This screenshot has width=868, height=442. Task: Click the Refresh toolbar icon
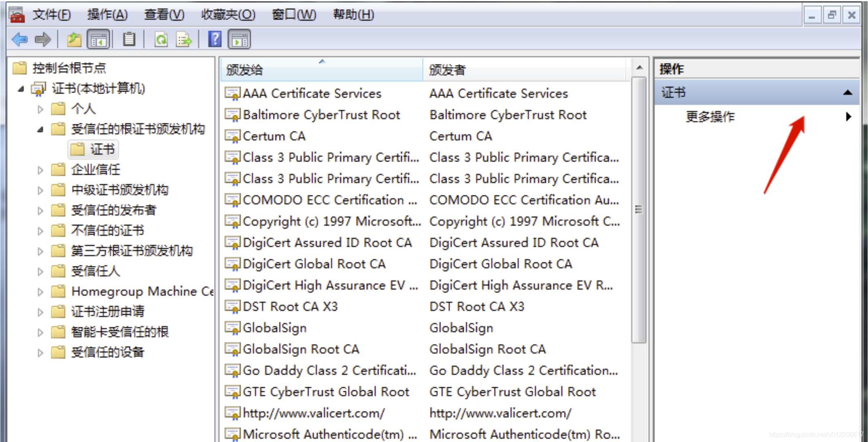[x=161, y=39]
